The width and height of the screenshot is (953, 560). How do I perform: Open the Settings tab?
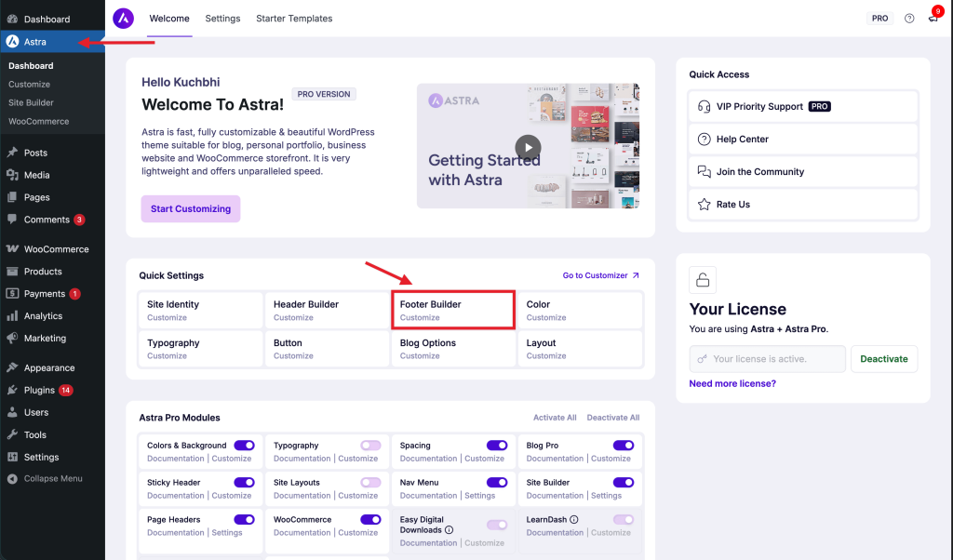pyautogui.click(x=222, y=18)
